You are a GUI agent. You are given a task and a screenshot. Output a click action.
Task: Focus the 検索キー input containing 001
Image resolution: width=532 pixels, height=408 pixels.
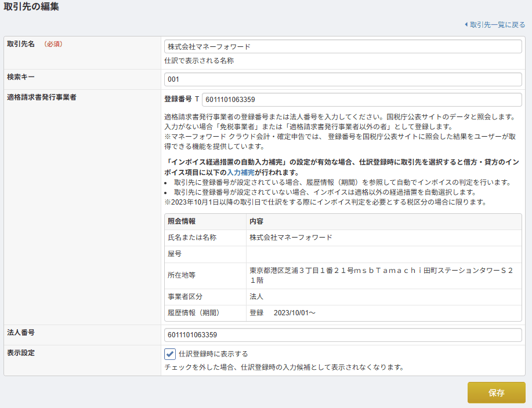click(343, 79)
